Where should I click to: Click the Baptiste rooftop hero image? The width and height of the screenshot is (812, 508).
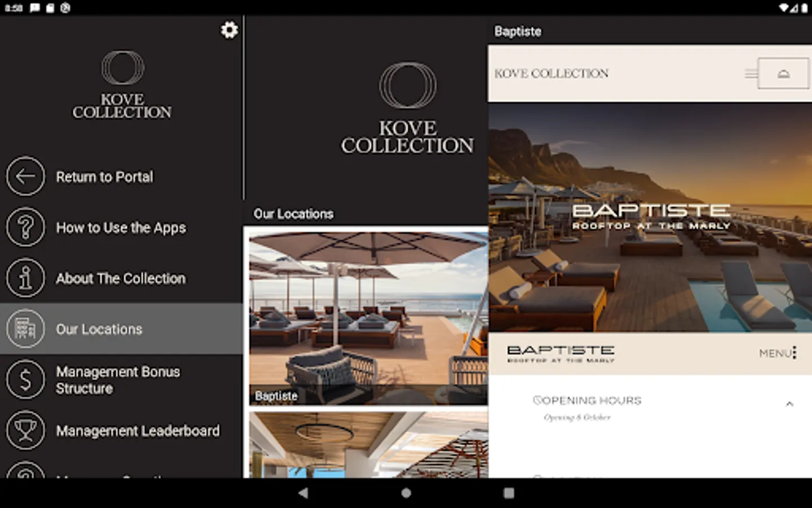650,217
